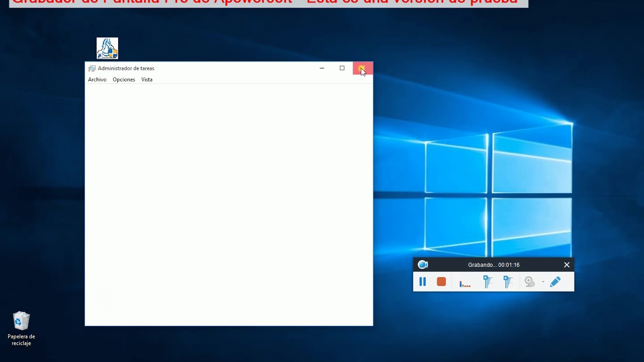Pause the screen recording
The image size is (644, 362).
point(423,282)
